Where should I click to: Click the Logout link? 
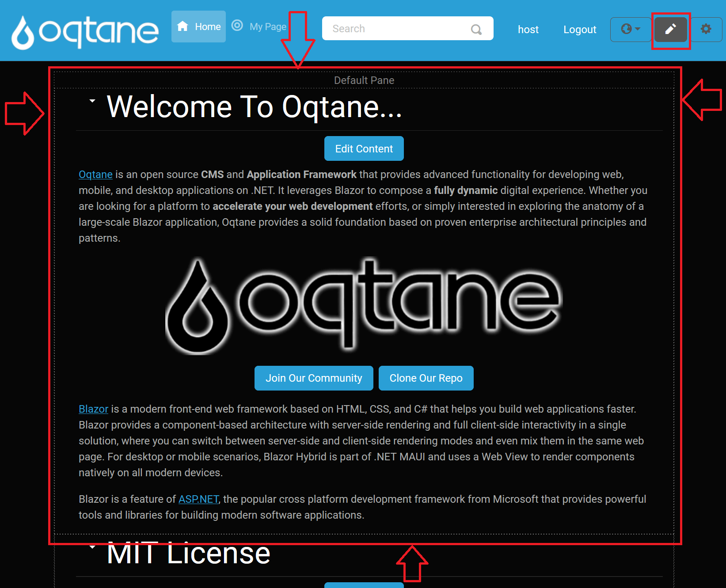click(580, 30)
